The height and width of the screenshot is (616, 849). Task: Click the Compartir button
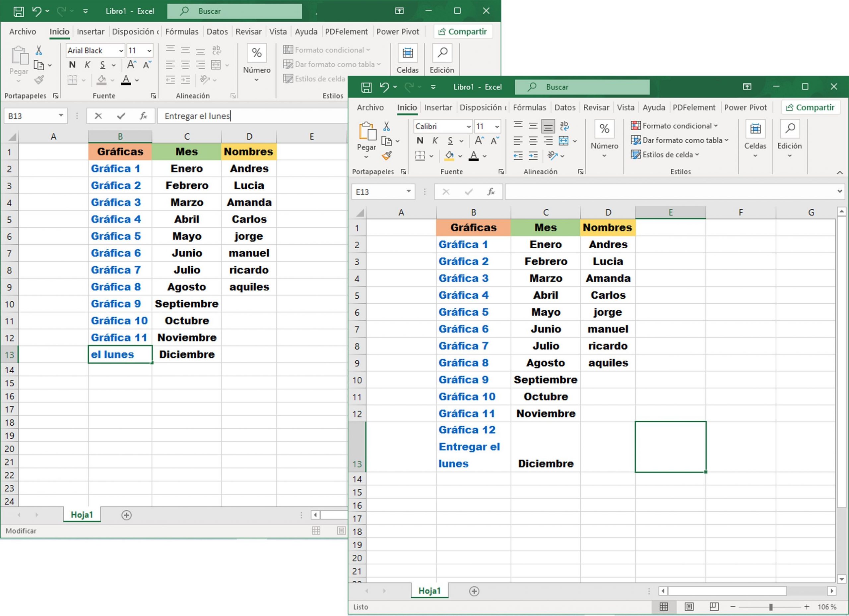[x=811, y=107]
